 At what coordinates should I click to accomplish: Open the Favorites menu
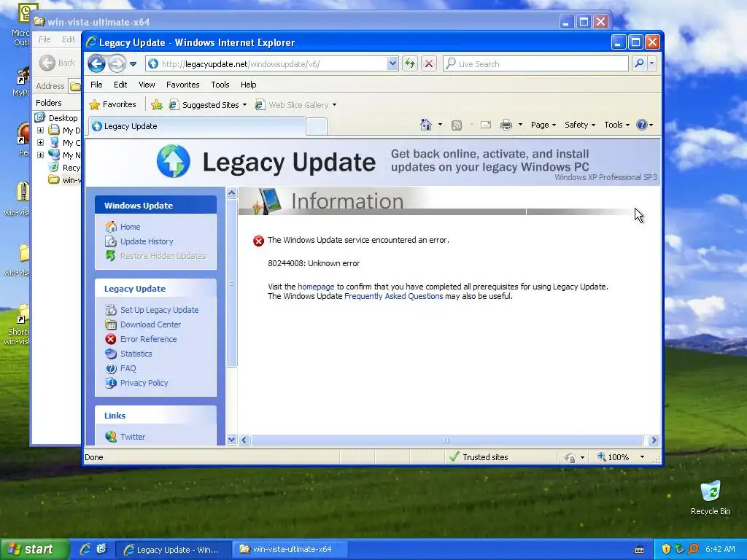coord(182,85)
